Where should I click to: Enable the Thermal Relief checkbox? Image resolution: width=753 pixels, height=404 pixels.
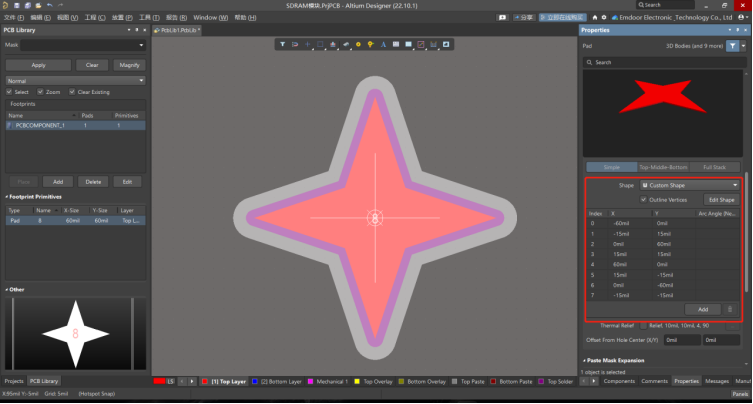643,325
